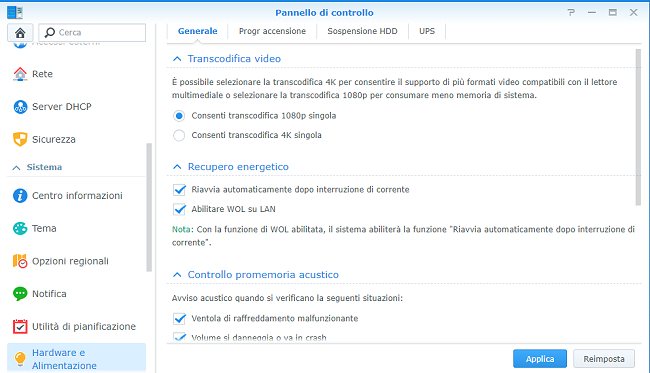Image resolution: width=650 pixels, height=373 pixels.
Task: Go to home via house icon
Action: [20, 32]
